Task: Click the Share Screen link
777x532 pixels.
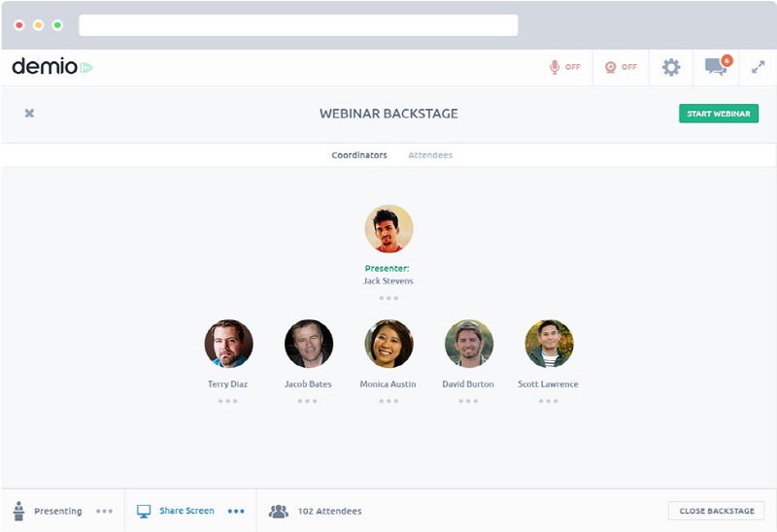Action: coord(186,511)
